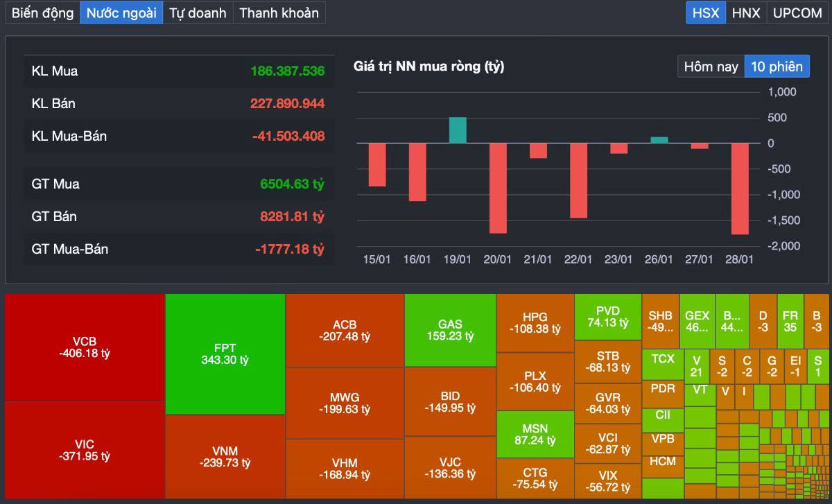832x504 pixels.
Task: Click the VCI -62.87 tỷ tile
Action: [x=608, y=444]
